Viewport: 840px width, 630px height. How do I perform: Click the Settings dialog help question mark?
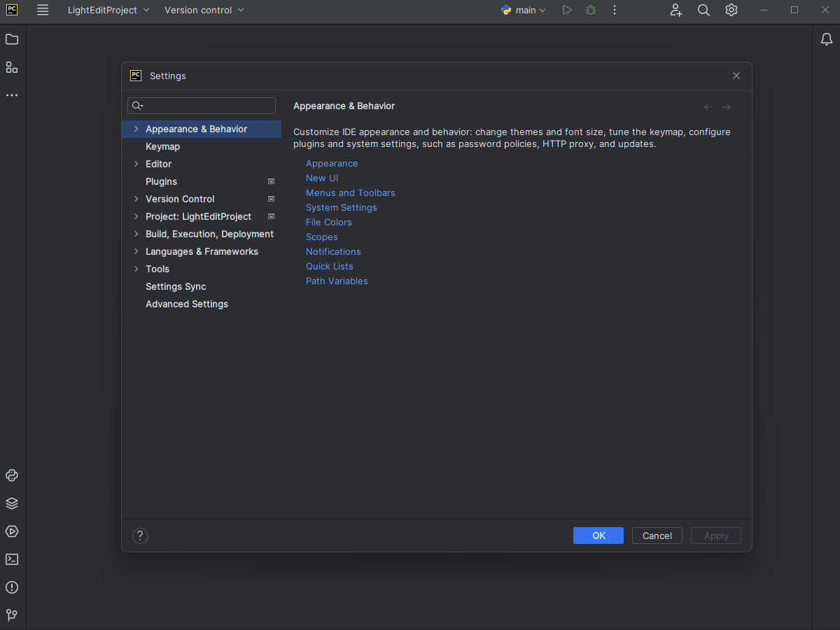pyautogui.click(x=140, y=535)
